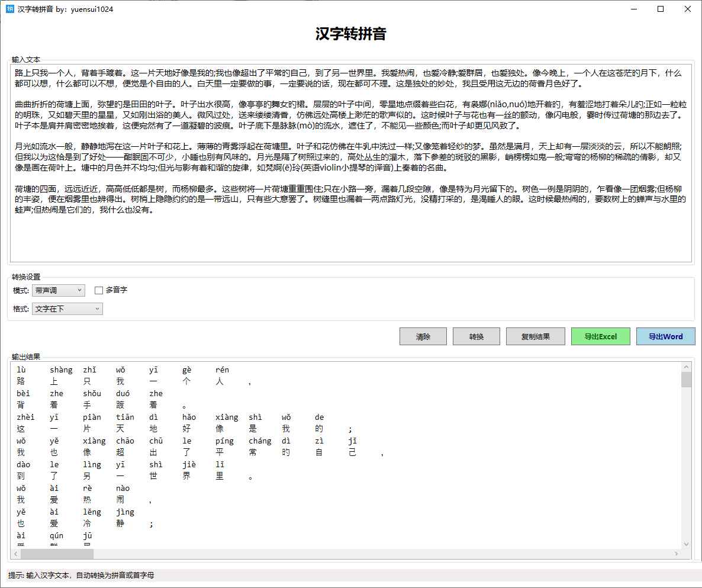Click the 拼 app icon in the title bar

point(8,9)
